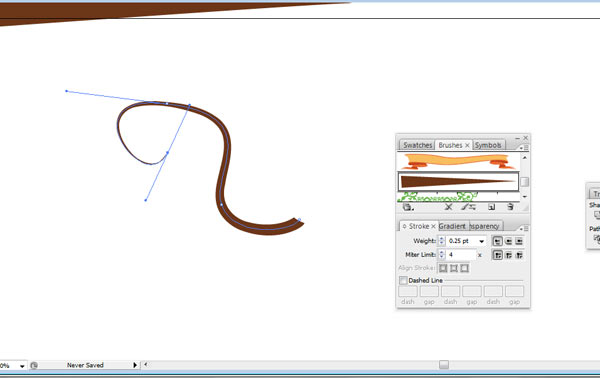Select the Round Cap stroke icon

pos(508,241)
